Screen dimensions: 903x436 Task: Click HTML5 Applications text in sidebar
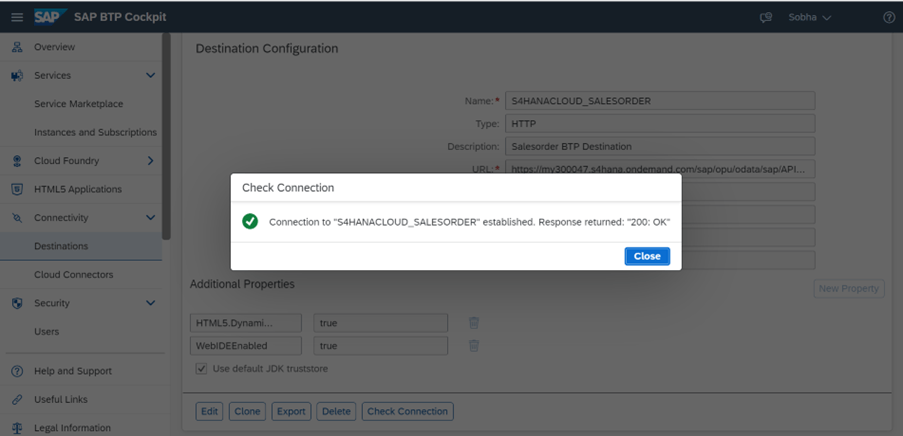point(78,189)
